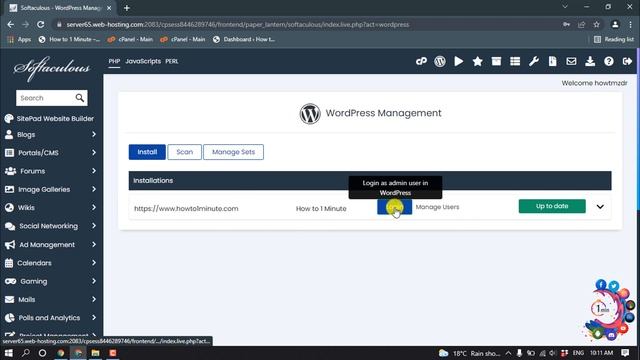Click the demos play icon

pyautogui.click(x=459, y=61)
